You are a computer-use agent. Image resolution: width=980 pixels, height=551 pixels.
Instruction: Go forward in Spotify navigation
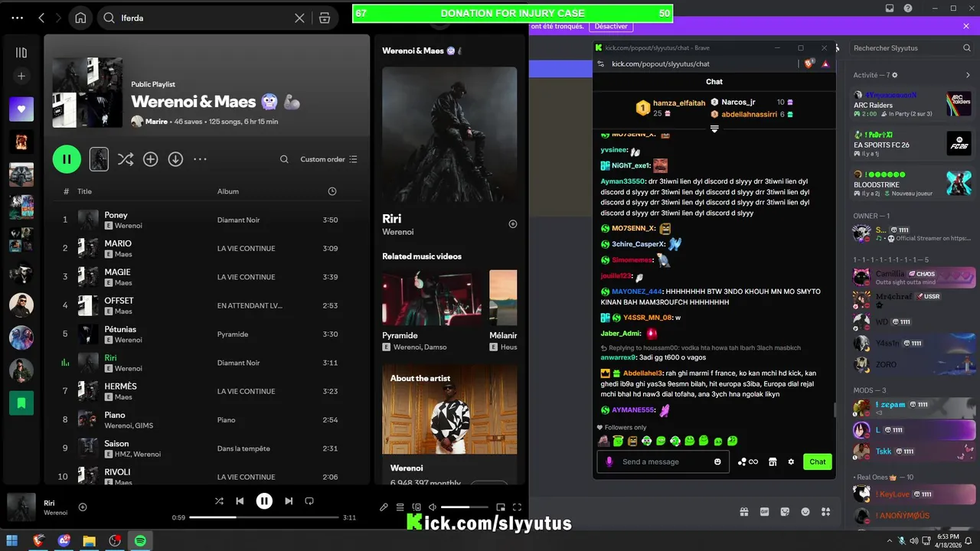click(57, 18)
